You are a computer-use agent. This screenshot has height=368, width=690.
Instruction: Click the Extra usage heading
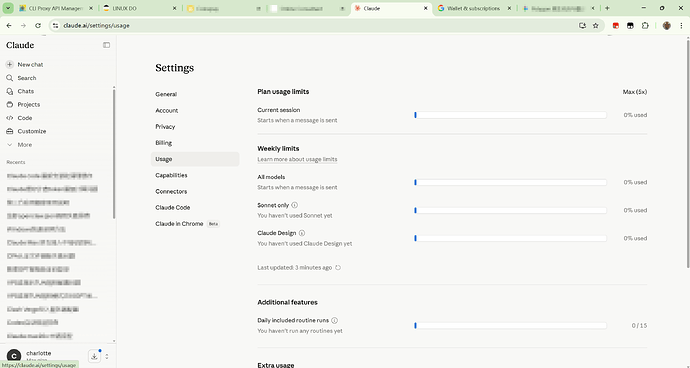pos(275,365)
